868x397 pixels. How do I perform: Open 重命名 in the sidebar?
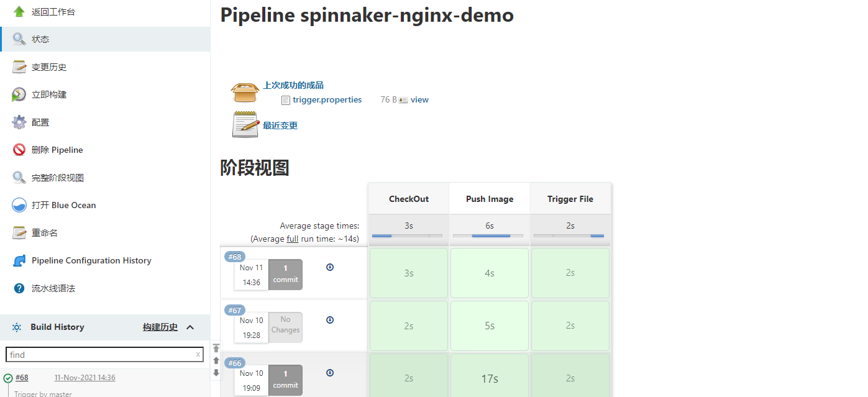point(45,233)
